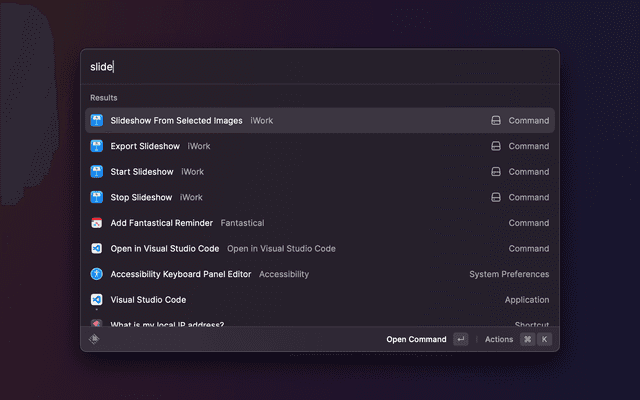This screenshot has width=640, height=400.
Task: Click the Stop Slideshow row icon
Action: (x=97, y=197)
